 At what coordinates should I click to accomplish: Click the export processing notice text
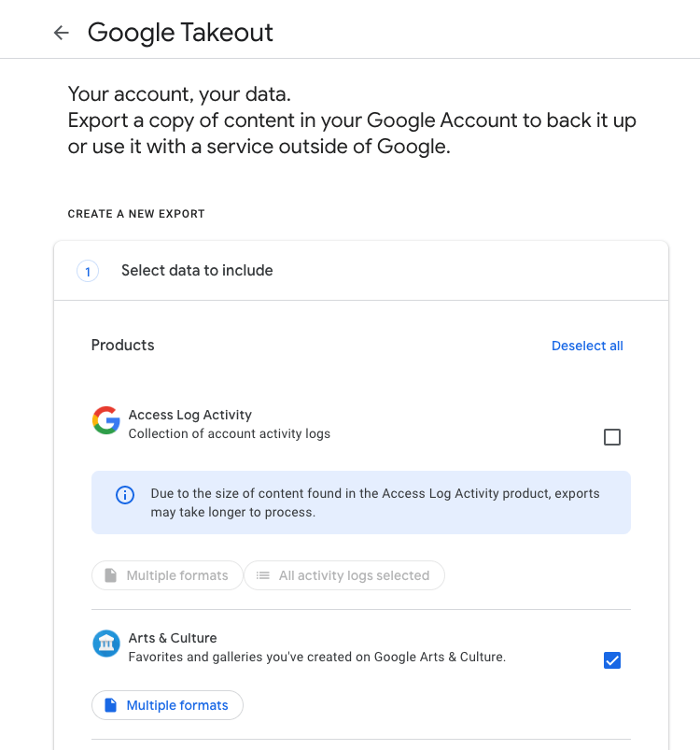coord(375,502)
